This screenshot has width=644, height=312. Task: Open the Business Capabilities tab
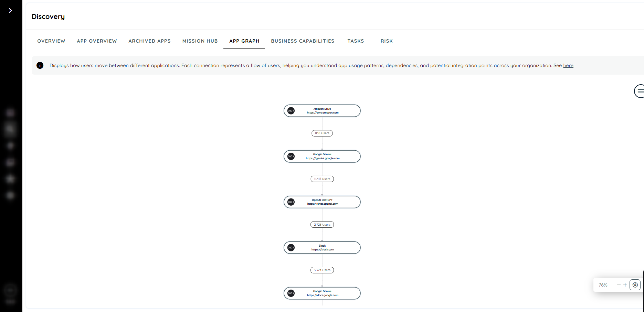(303, 41)
